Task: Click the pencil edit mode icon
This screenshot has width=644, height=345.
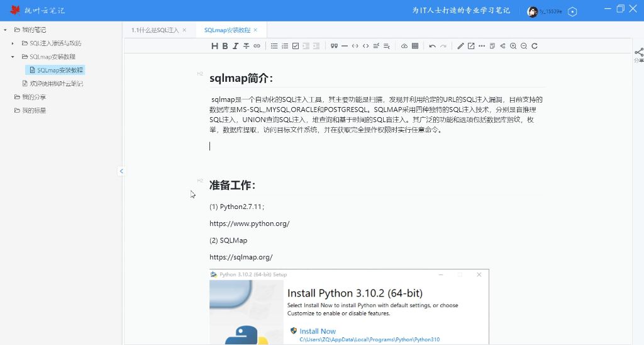Action: [x=460, y=46]
